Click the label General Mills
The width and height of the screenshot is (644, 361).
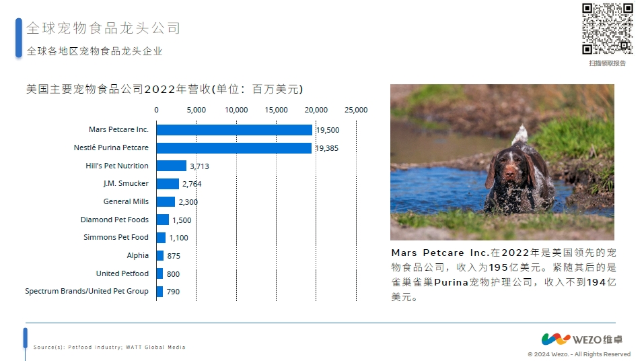[x=126, y=201]
